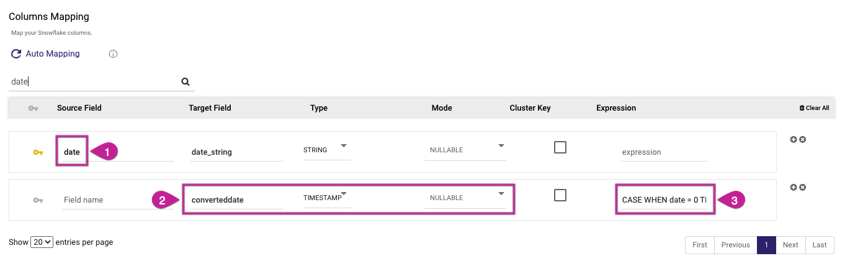Click the Clear All button
868x266 pixels.
[x=814, y=108]
